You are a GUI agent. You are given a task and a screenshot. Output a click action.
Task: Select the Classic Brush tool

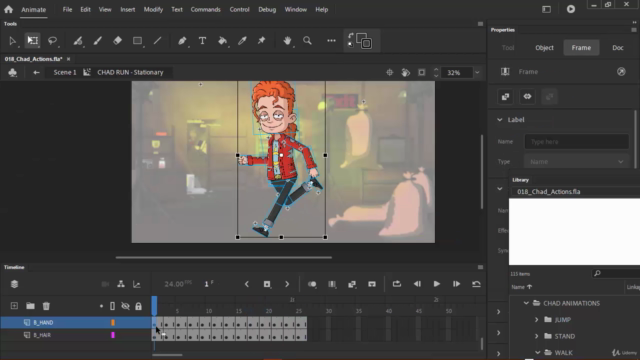point(98,40)
